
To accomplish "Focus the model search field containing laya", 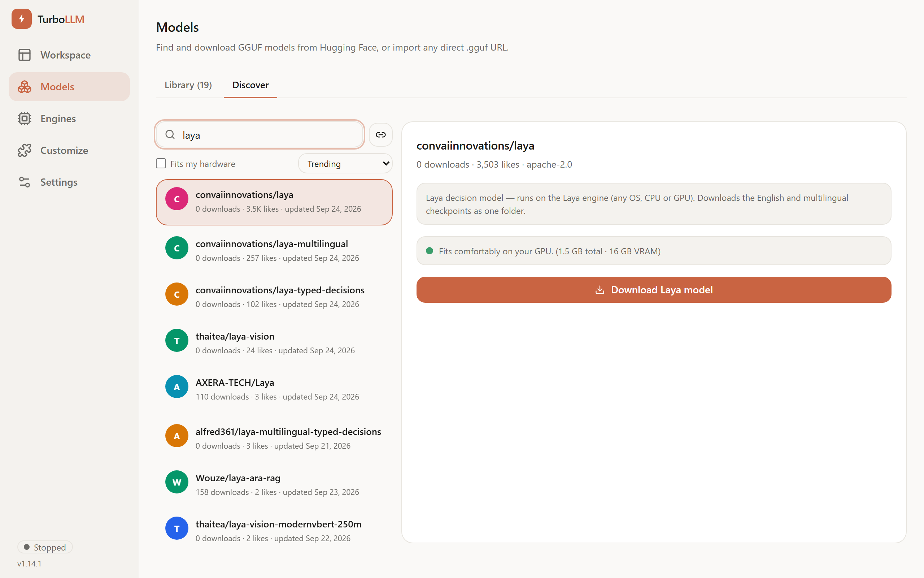I will coord(260,134).
